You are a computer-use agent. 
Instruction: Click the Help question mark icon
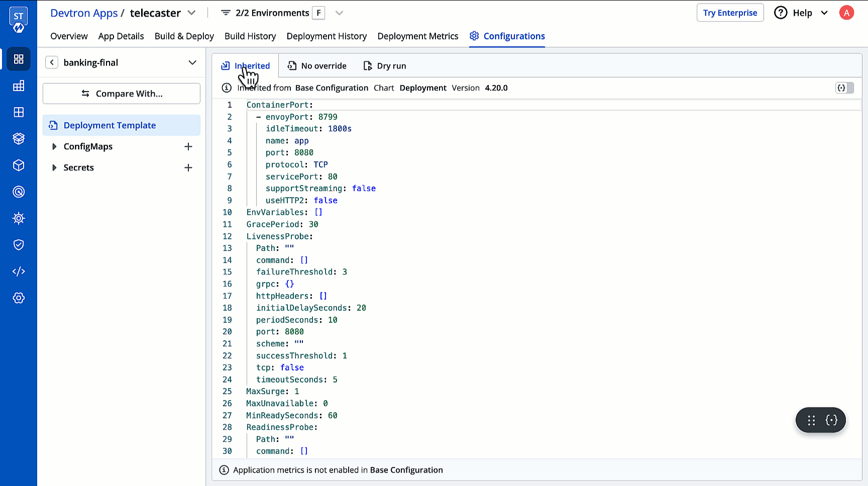(781, 13)
